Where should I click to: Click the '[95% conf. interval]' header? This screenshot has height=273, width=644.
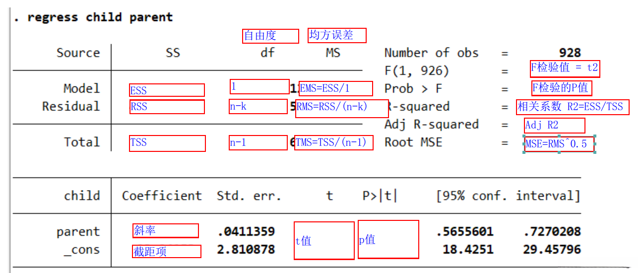pyautogui.click(x=508, y=196)
